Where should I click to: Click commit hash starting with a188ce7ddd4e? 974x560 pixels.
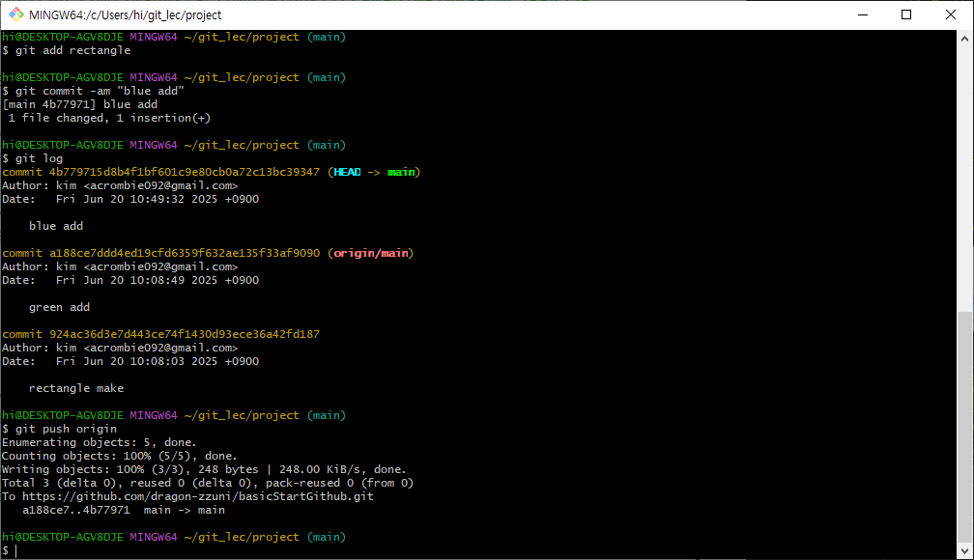coord(185,253)
